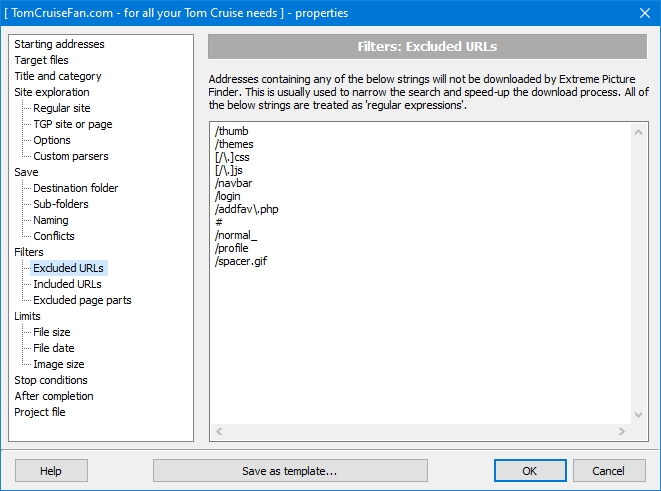Open Excluded page parts settings

coord(82,301)
